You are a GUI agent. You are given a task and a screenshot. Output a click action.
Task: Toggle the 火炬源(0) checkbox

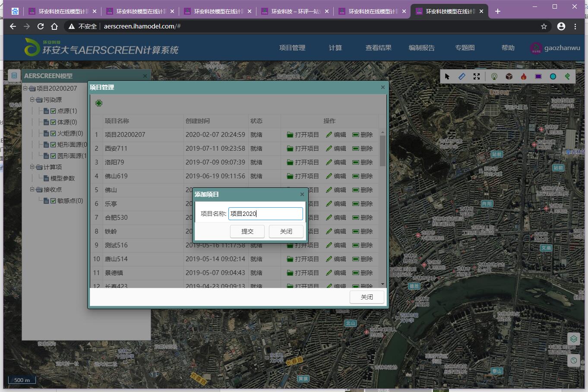click(53, 133)
